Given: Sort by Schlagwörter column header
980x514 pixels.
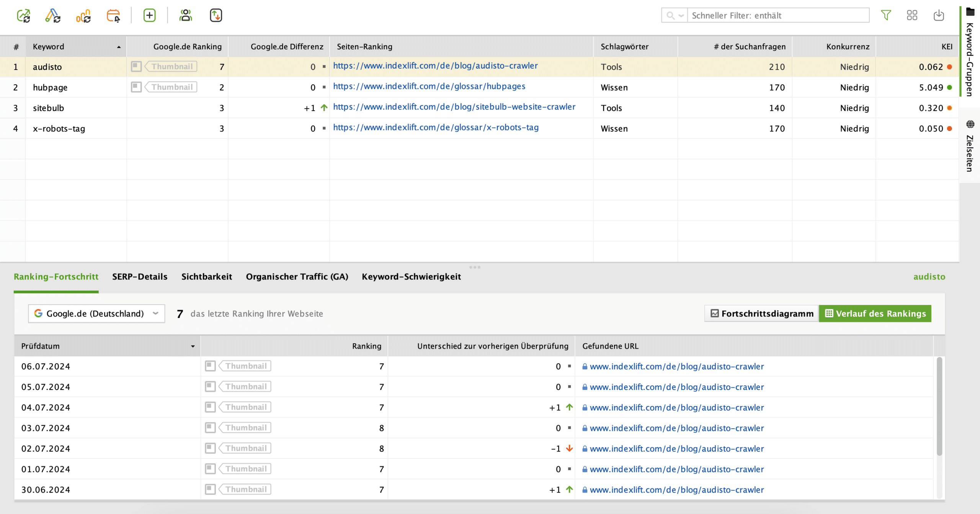Looking at the screenshot, I should pyautogui.click(x=636, y=47).
